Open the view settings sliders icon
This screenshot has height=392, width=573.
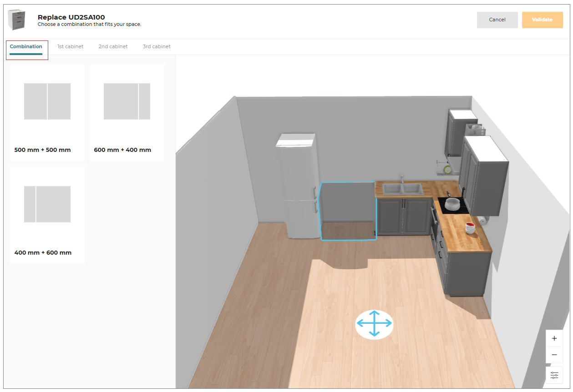[554, 375]
